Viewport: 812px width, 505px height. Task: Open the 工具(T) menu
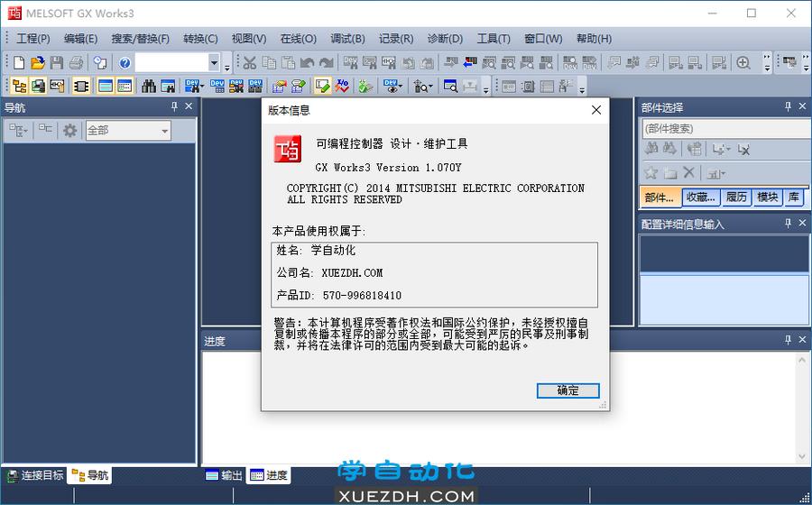pyautogui.click(x=493, y=39)
